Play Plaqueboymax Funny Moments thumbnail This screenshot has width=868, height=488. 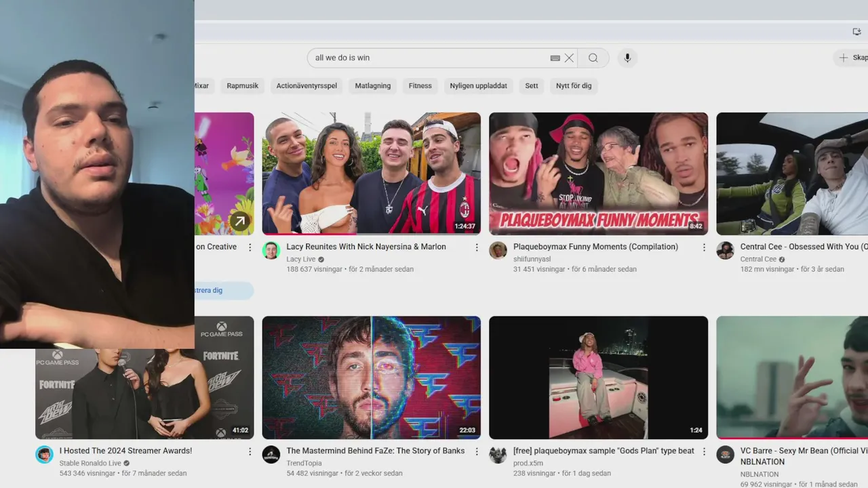tap(598, 174)
